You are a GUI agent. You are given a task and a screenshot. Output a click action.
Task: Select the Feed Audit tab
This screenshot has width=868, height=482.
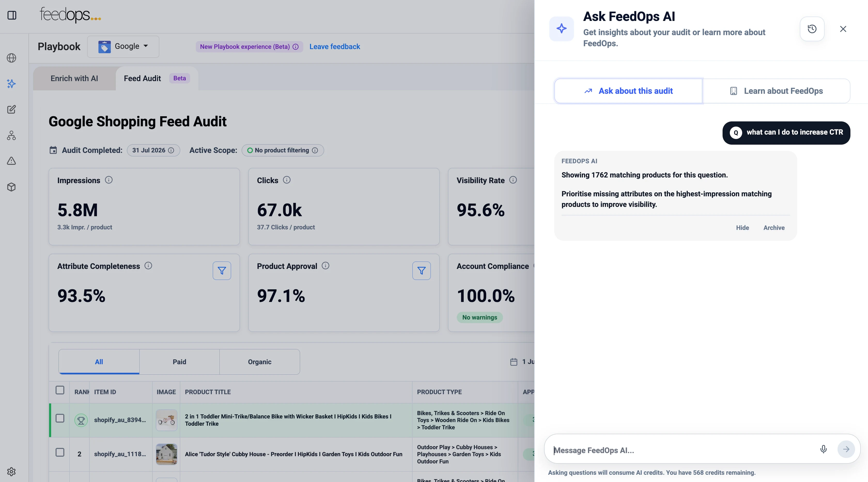[x=157, y=79]
